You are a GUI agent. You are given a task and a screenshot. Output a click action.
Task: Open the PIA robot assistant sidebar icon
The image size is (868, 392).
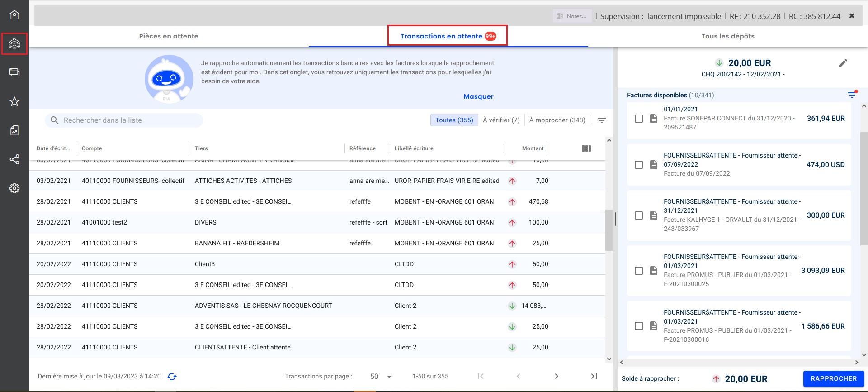(x=14, y=43)
